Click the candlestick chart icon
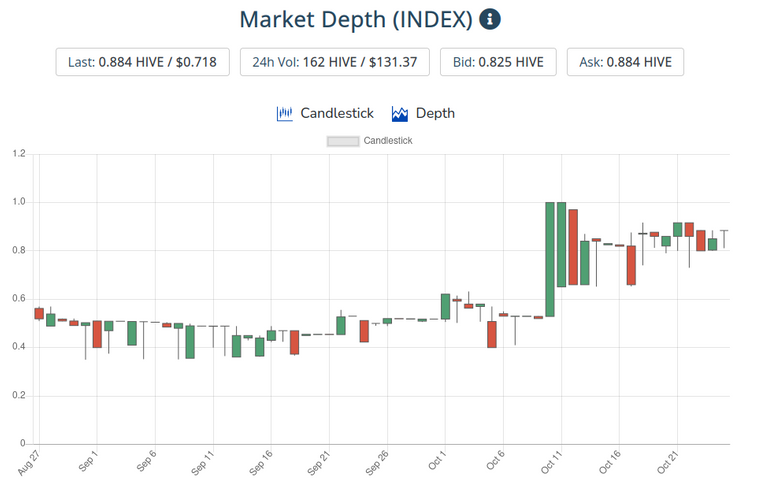This screenshot has width=768, height=495. coord(284,114)
